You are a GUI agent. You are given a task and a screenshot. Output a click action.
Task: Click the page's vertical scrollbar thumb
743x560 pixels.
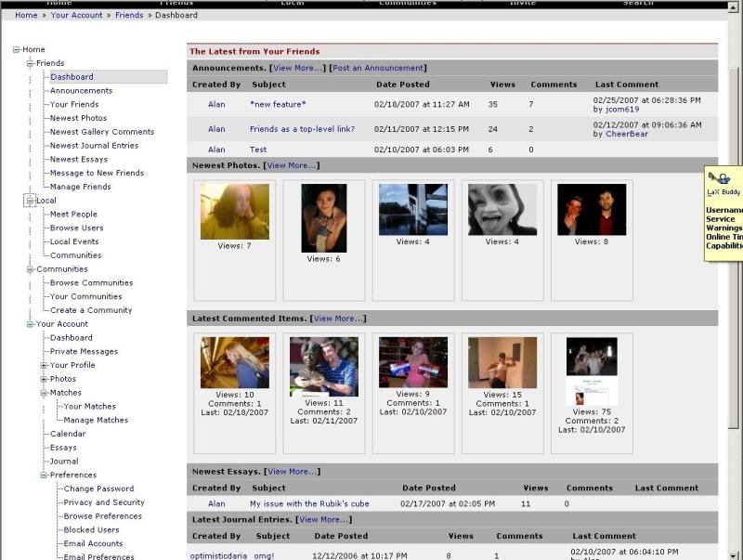pyautogui.click(x=734, y=248)
